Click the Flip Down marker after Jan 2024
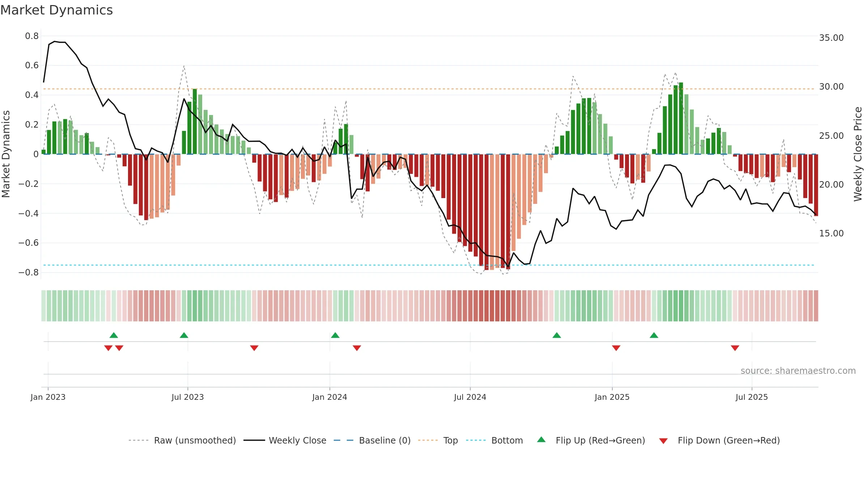This screenshot has width=868, height=488. pos(357,348)
